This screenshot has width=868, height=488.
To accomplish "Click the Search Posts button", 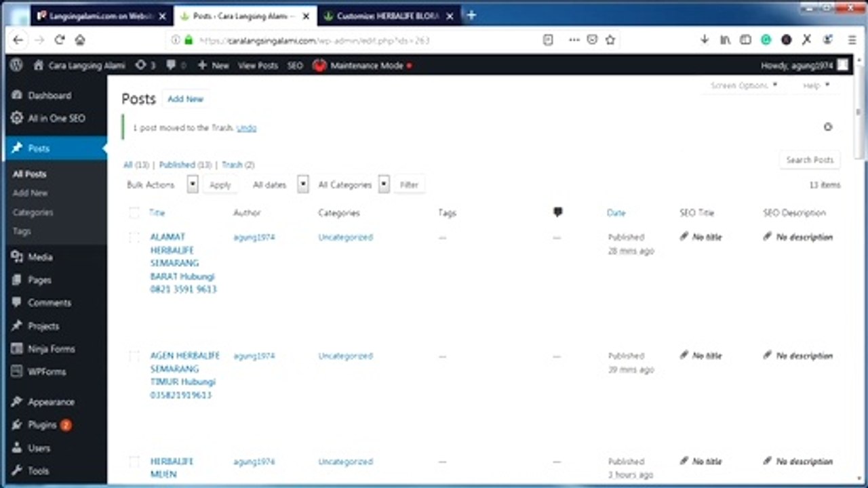I will (810, 160).
